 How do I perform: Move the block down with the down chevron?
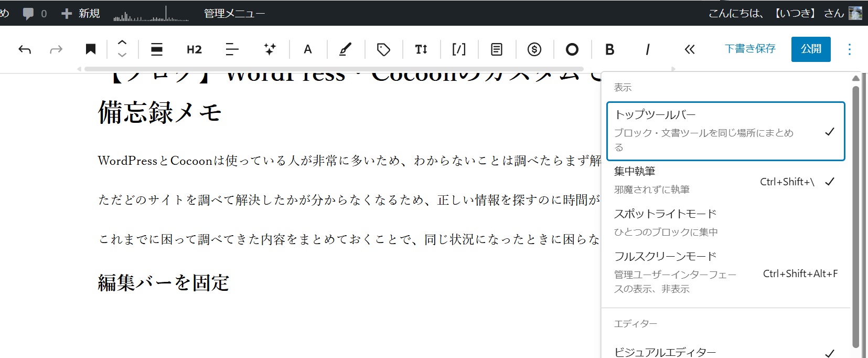coord(122,55)
